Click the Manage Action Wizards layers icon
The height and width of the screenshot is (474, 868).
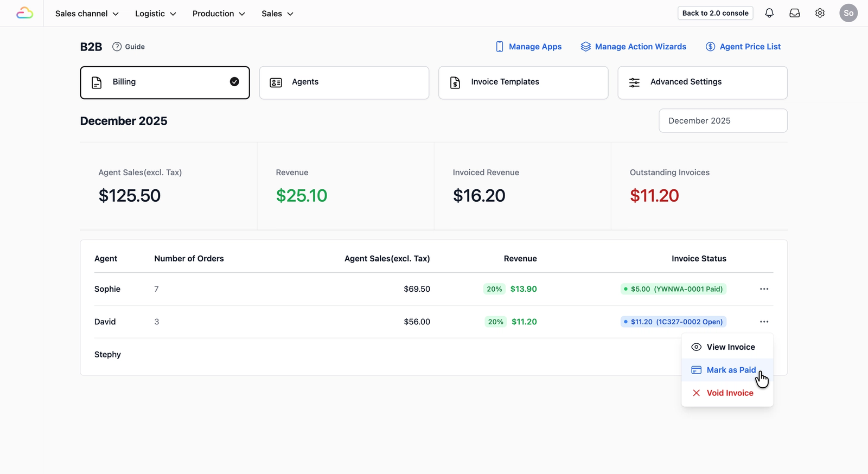585,47
